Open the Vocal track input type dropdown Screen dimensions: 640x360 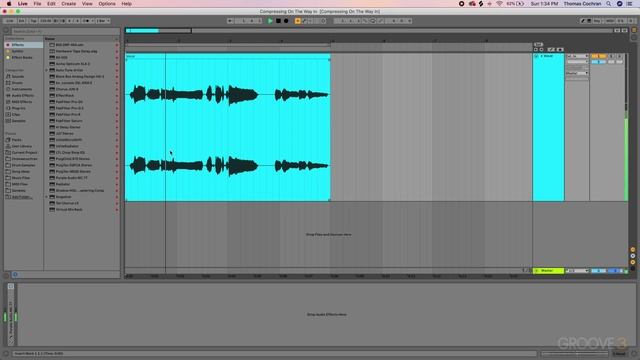[x=577, y=56]
